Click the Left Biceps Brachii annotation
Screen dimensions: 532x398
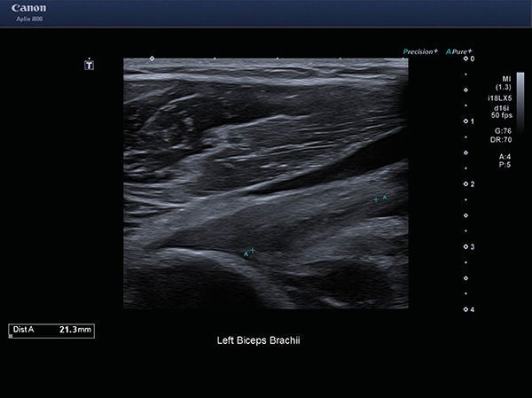tap(259, 340)
